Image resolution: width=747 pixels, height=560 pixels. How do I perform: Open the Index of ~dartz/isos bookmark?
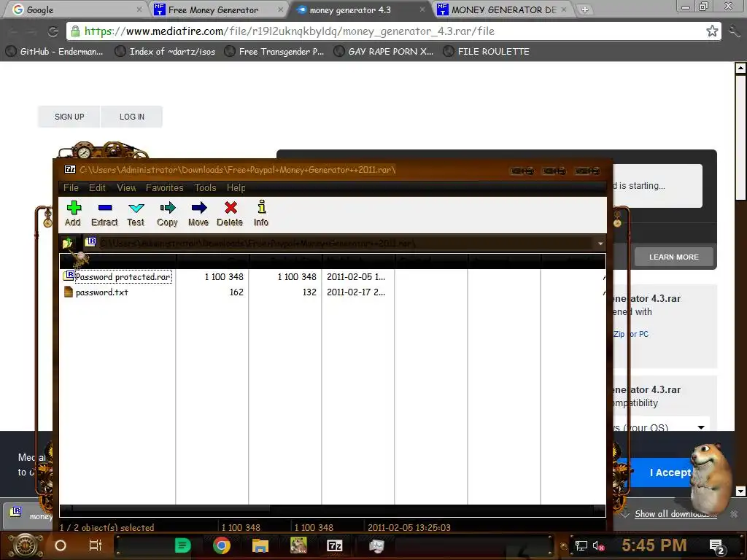tap(166, 52)
